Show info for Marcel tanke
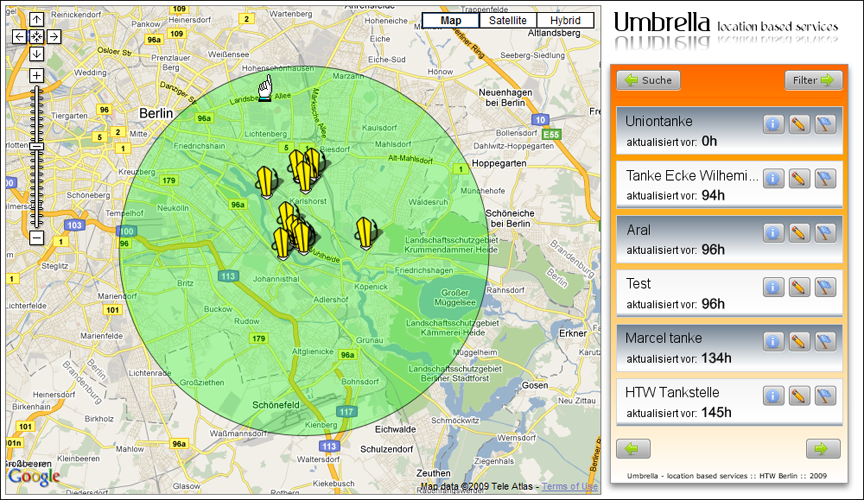 coord(773,342)
